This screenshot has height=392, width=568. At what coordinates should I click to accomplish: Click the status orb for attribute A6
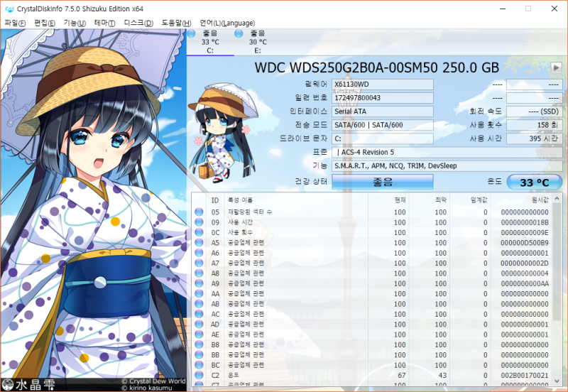(x=199, y=253)
